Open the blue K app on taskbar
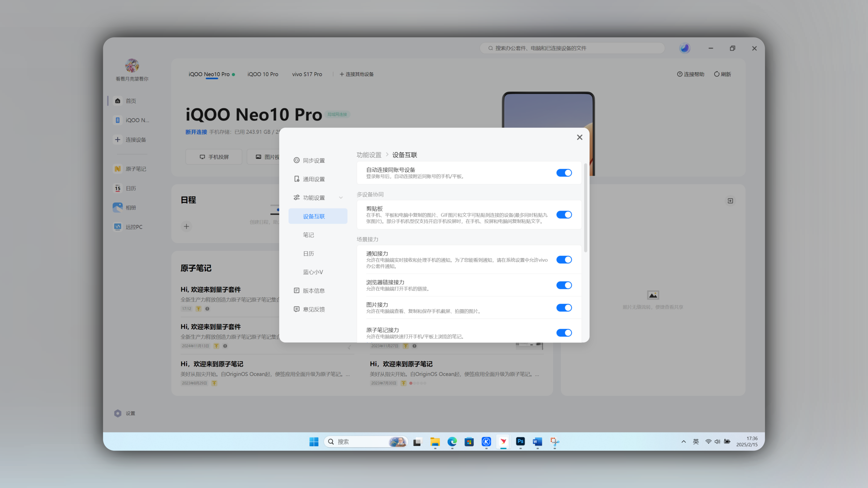The width and height of the screenshot is (868, 488). pos(486,441)
